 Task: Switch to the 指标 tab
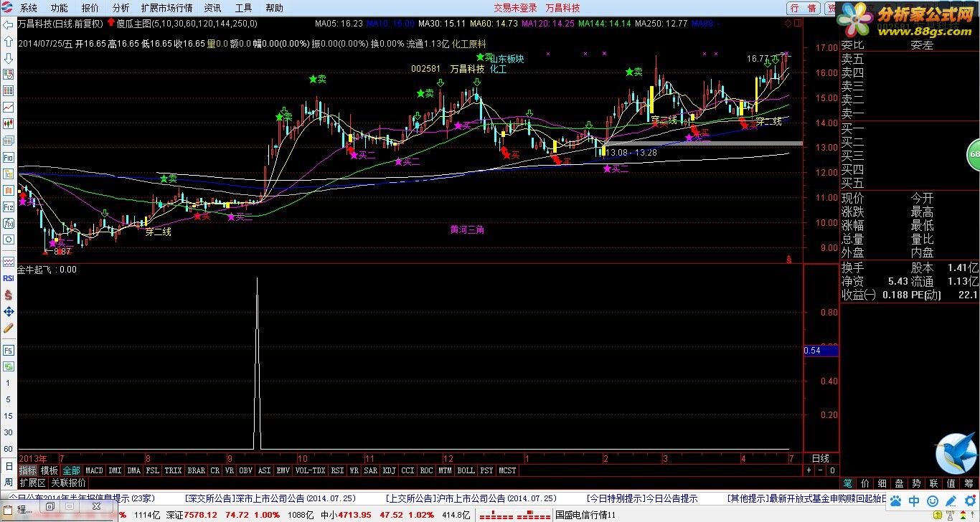click(x=28, y=470)
